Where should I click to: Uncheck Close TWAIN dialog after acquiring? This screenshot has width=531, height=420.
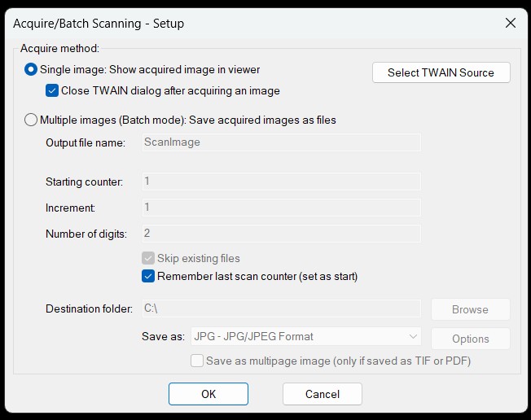(x=53, y=90)
